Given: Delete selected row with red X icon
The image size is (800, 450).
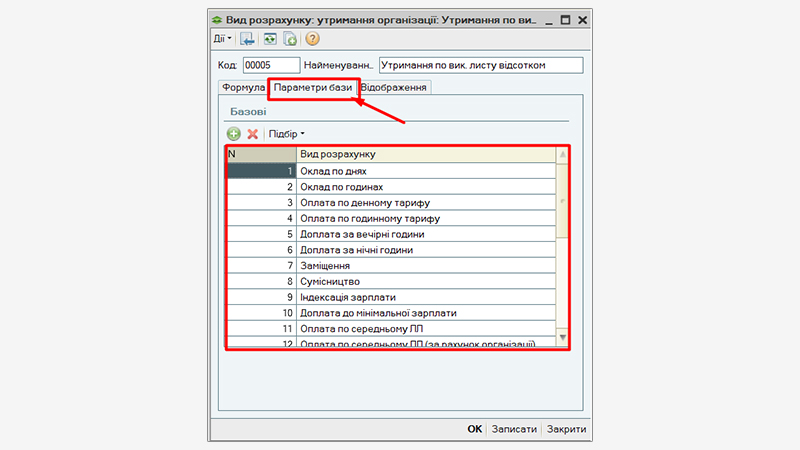Looking at the screenshot, I should (x=252, y=133).
